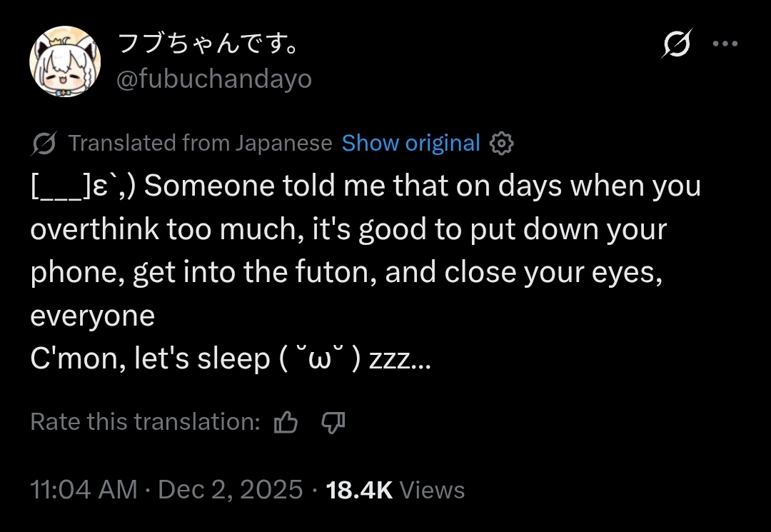Click the display name フブちゃんです。
Screen dimensions: 771x532
pyautogui.click(x=207, y=44)
